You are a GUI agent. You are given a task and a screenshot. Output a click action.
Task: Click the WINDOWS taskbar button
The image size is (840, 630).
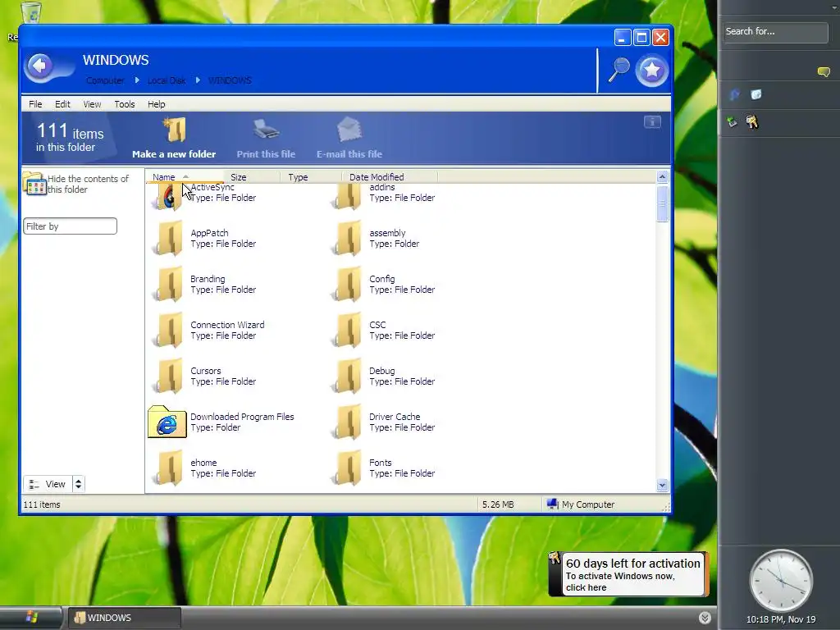(123, 618)
